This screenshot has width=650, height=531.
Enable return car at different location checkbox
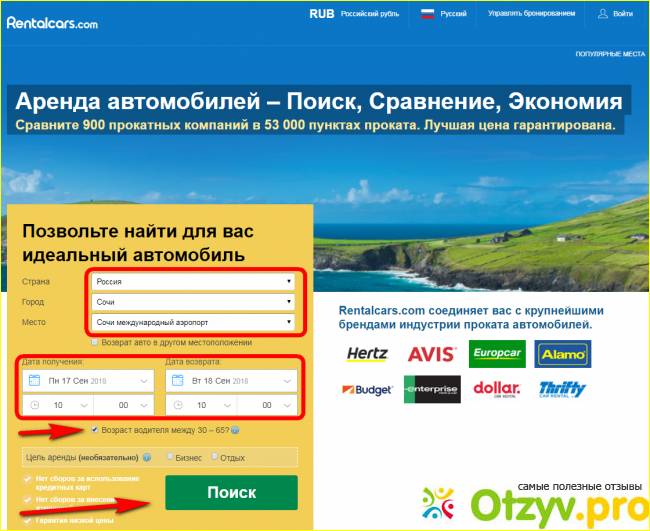tap(94, 342)
